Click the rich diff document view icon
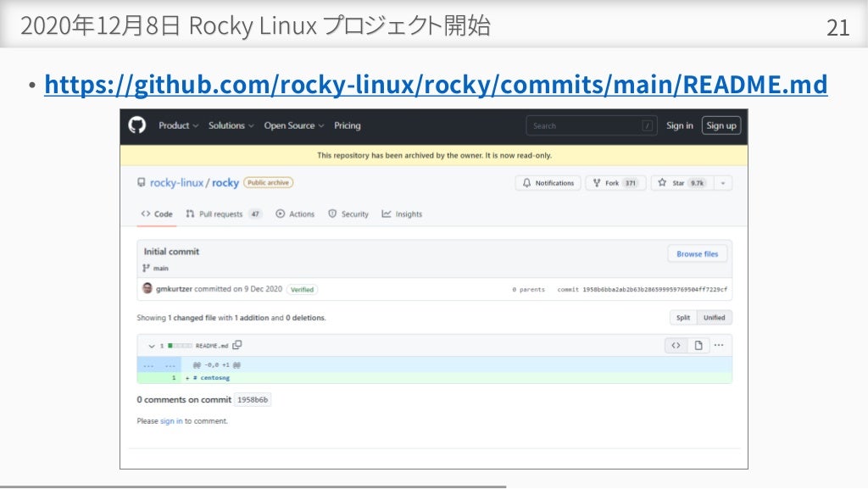868x489 pixels. point(698,345)
